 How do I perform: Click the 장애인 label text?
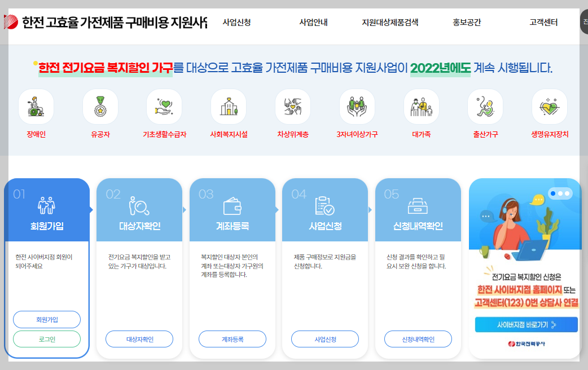[x=36, y=134]
